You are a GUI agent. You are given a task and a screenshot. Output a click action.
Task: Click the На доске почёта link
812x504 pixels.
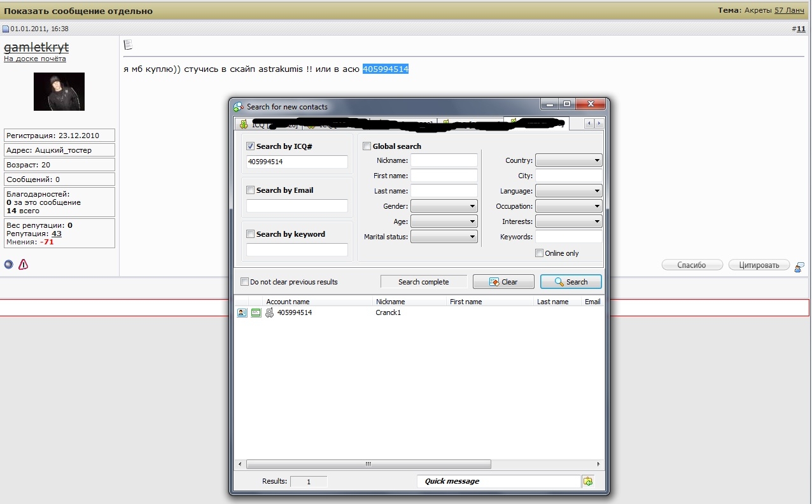35,59
